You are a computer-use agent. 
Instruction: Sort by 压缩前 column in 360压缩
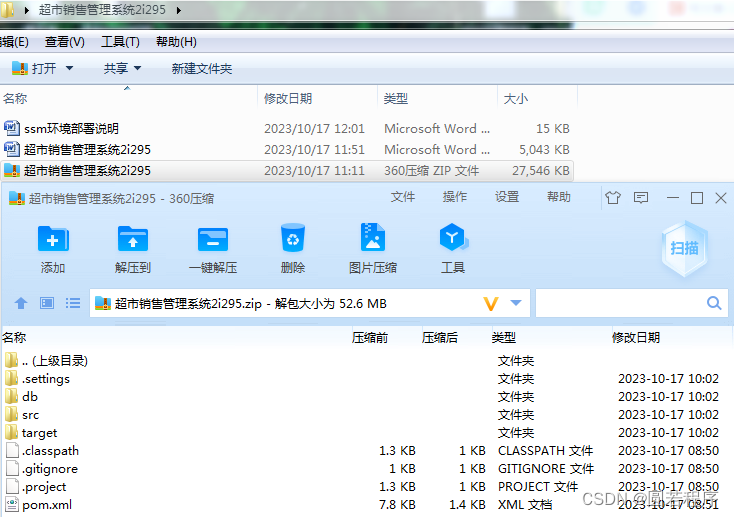tap(370, 338)
